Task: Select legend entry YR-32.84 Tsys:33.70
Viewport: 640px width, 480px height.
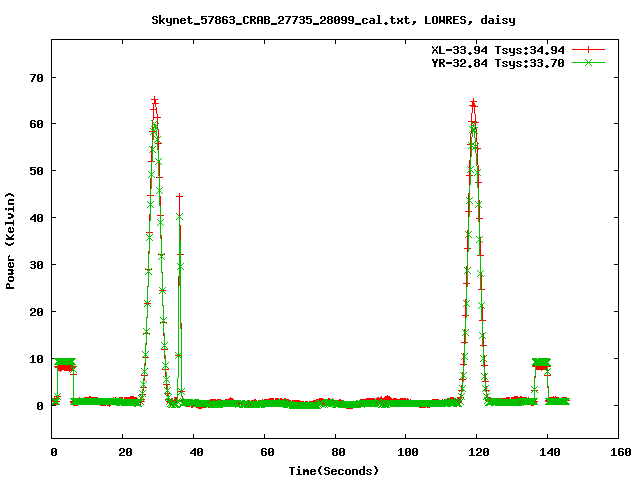Action: point(498,63)
